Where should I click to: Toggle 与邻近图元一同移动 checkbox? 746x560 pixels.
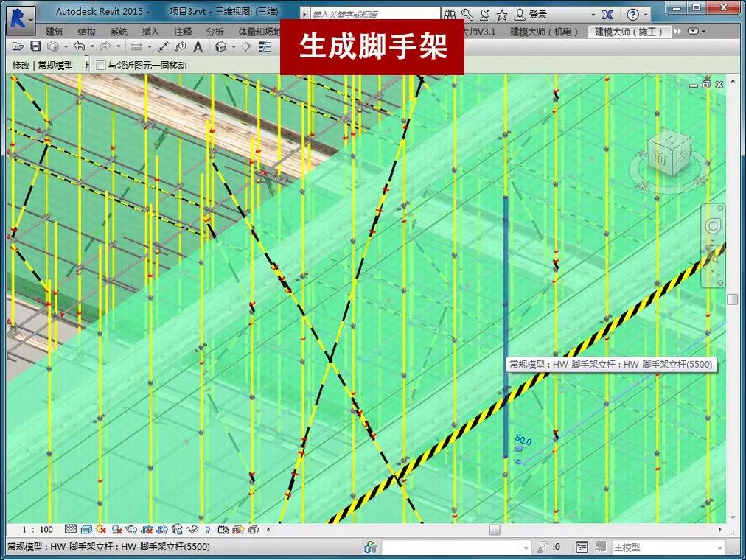(100, 65)
